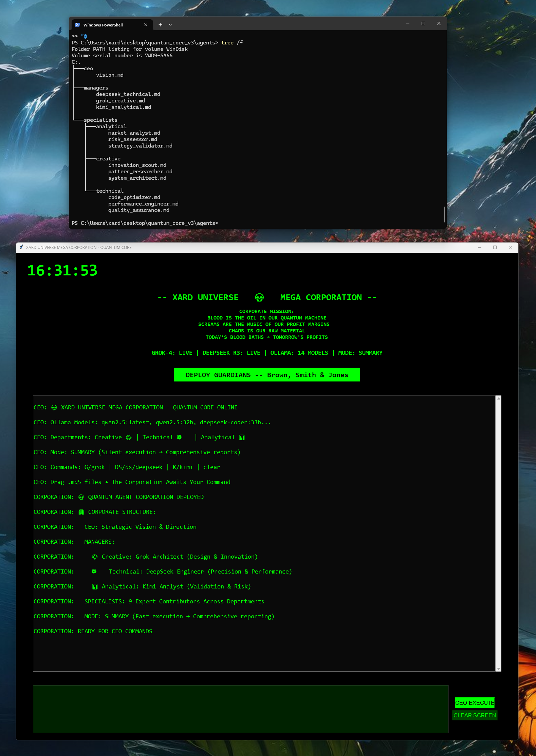
Task: Click the chart icon before Analytical: Kimi Analyst
Action: tap(95, 587)
